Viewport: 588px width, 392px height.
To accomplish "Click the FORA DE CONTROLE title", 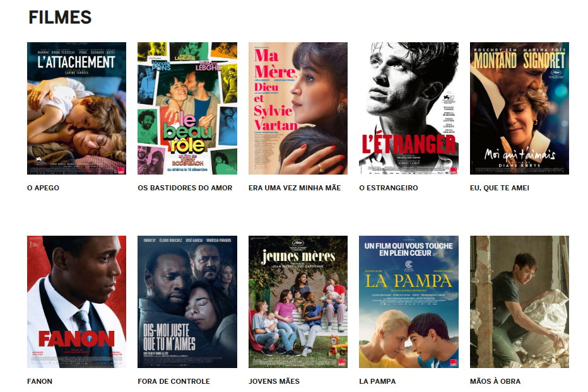I will click(x=173, y=381).
